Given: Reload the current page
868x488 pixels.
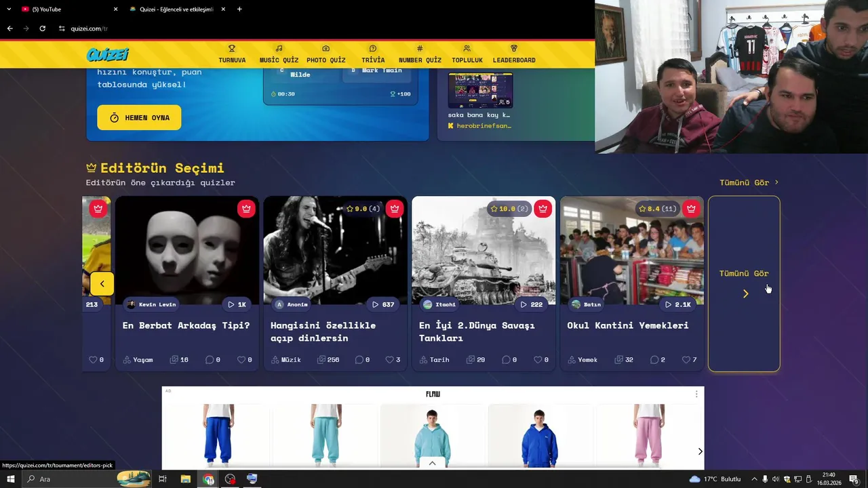Looking at the screenshot, I should 42,28.
